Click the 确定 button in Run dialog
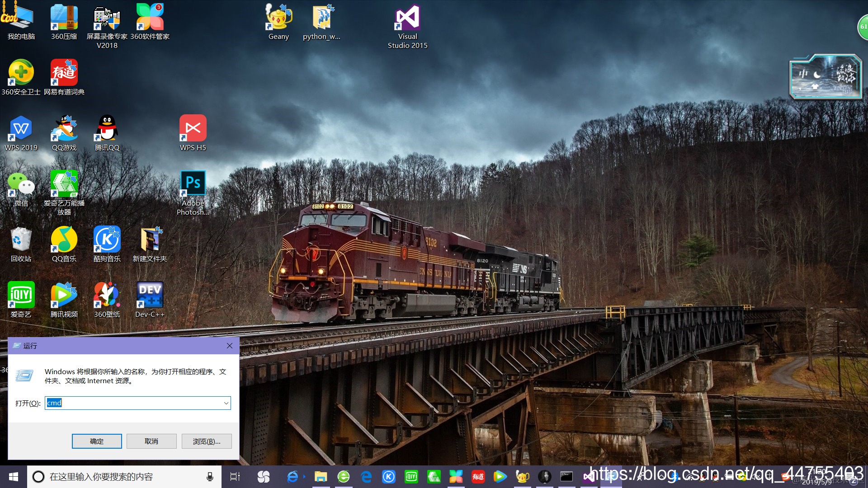Screen dimensions: 868x488 click(x=97, y=441)
